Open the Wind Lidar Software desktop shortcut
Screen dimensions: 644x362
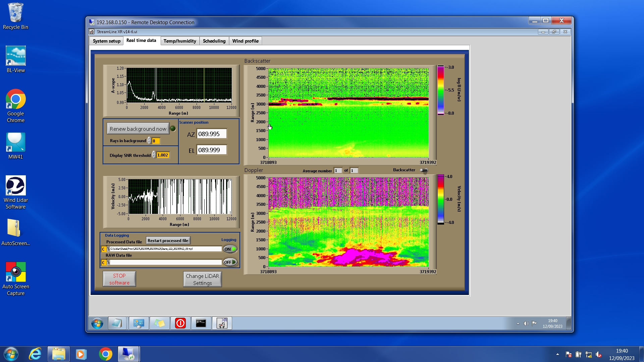[x=15, y=186]
